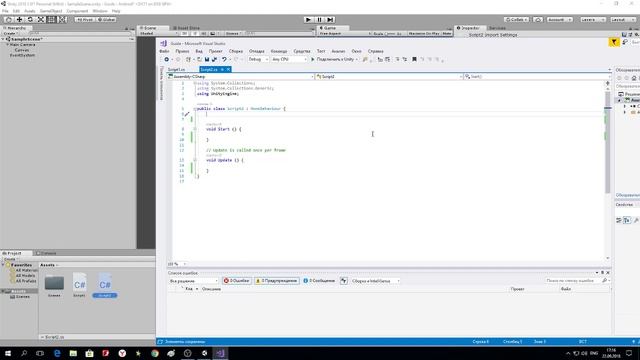640x360 pixels.
Task: Select the Scale tool in Unity toolbar
Action: point(41,20)
